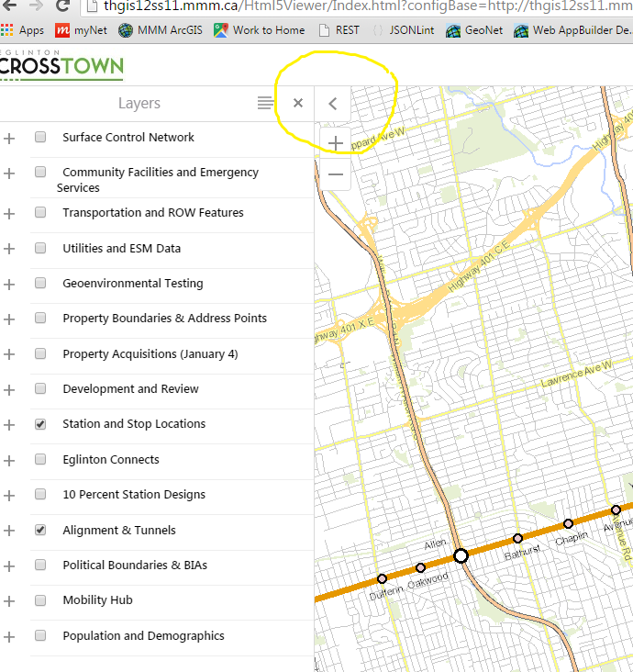
Task: Zoom out on the map with minus button
Action: pos(336,174)
